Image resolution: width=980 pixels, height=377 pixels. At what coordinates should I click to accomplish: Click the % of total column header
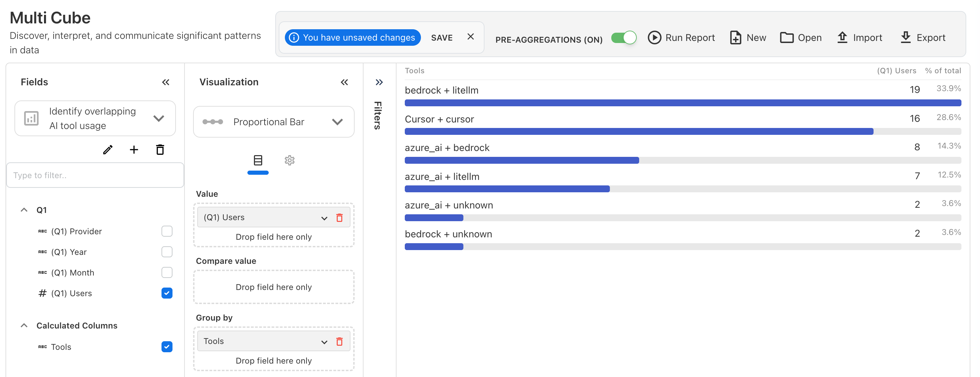943,71
